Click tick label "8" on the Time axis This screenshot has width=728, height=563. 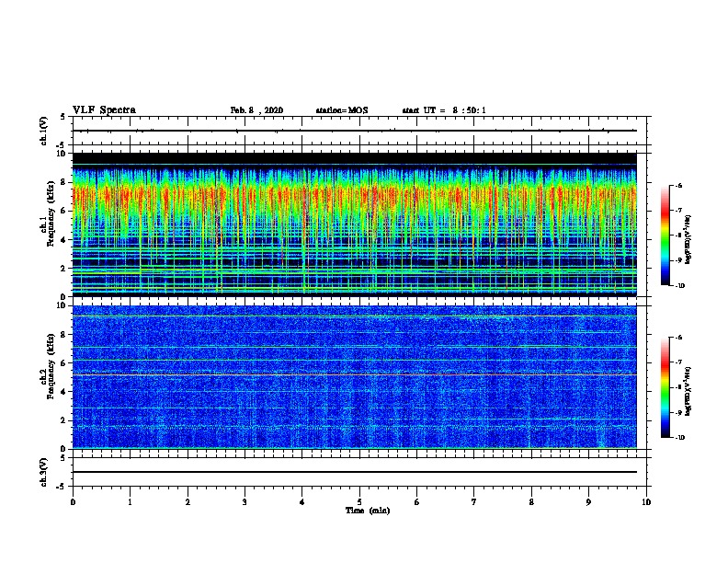pyautogui.click(x=531, y=502)
